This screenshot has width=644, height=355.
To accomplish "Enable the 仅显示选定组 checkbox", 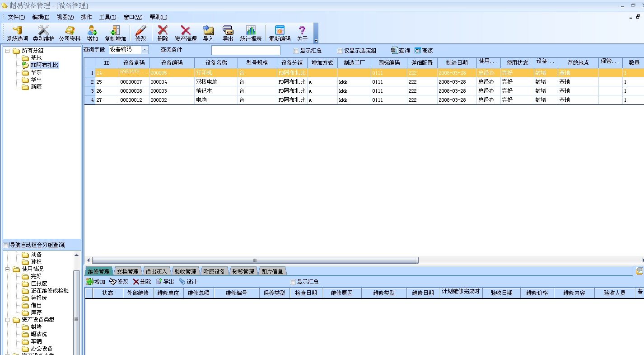I will (x=340, y=51).
